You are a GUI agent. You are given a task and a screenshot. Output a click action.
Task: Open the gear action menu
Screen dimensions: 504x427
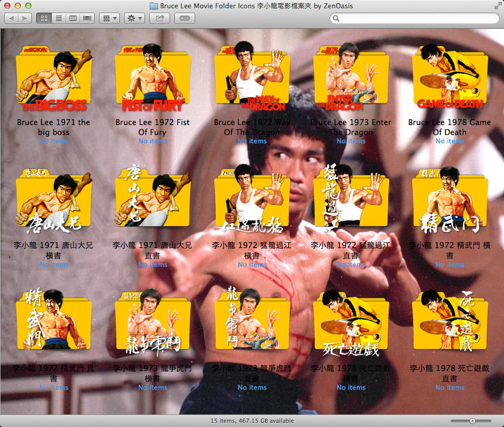point(135,18)
